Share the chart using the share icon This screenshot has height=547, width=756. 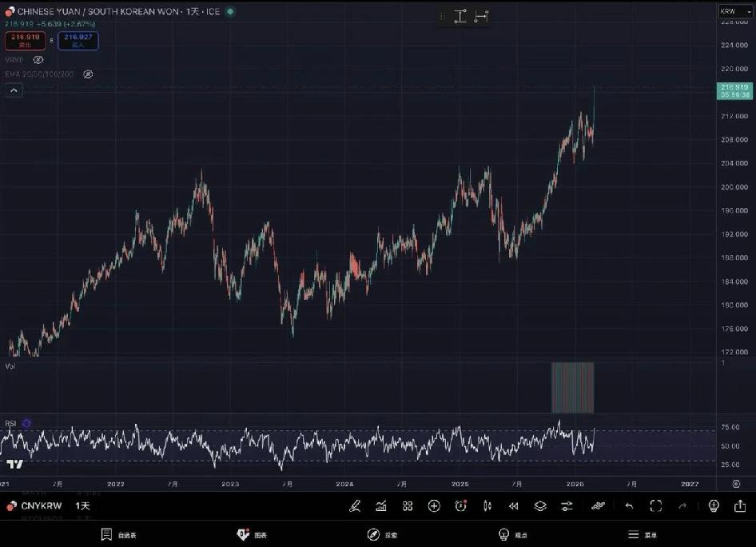tap(740, 505)
